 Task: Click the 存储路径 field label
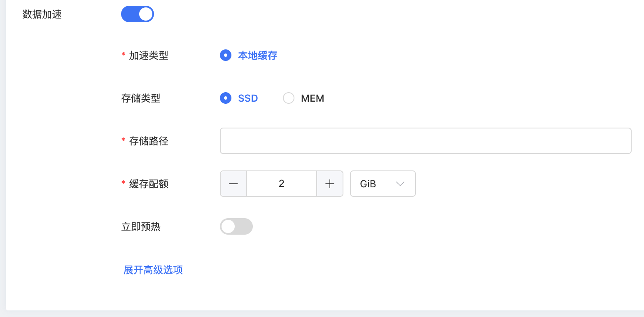(x=149, y=141)
